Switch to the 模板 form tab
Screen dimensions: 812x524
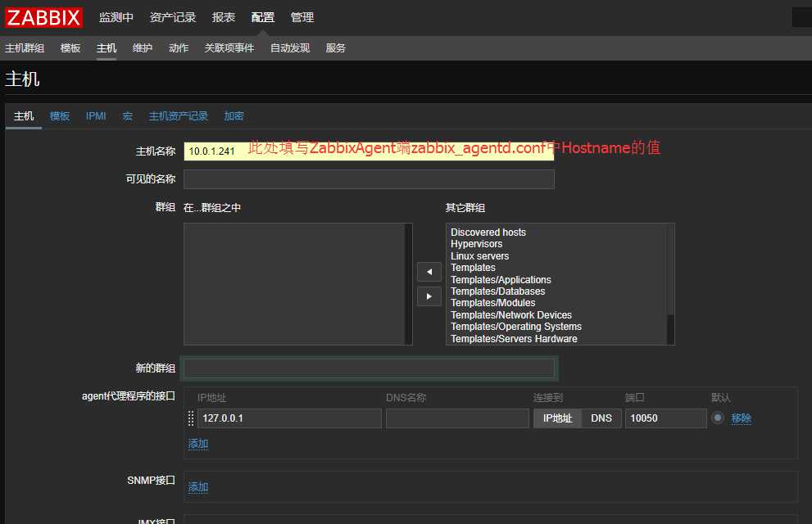[x=60, y=116]
